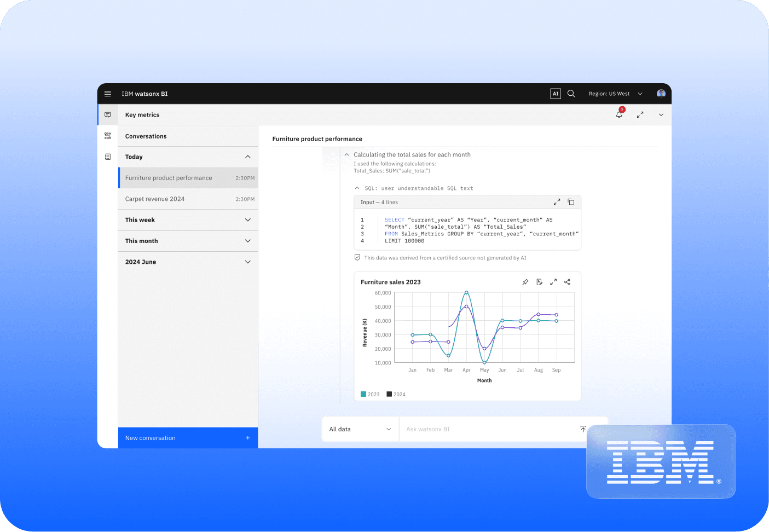Image resolution: width=769 pixels, height=532 pixels.
Task: Open the conversations chat sidebar icon
Action: point(108,115)
